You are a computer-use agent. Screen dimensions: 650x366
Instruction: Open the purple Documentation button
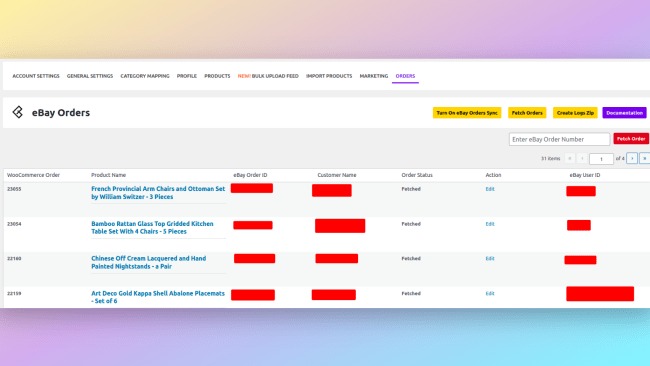[624, 113]
